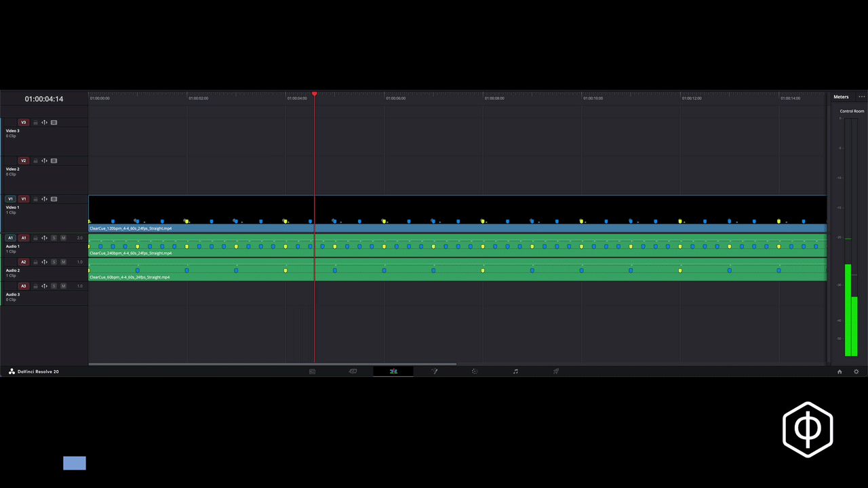Toggle auto track selector on Video 3

tap(44, 123)
